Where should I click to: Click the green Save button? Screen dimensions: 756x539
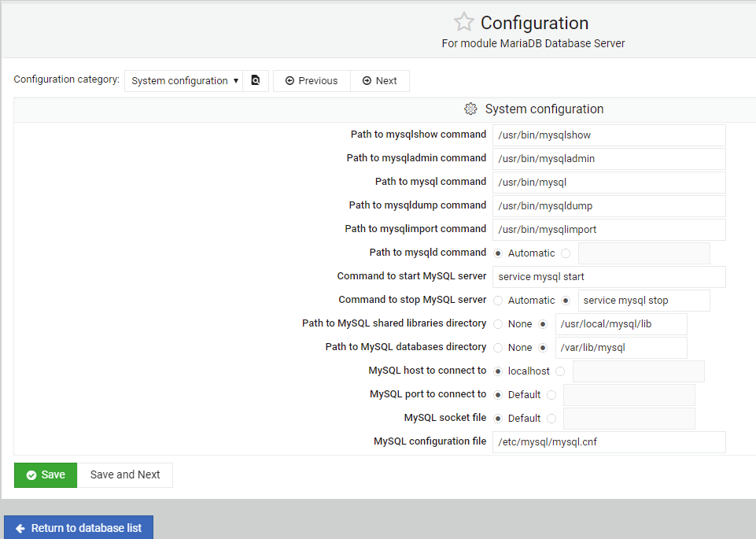pyautogui.click(x=46, y=475)
